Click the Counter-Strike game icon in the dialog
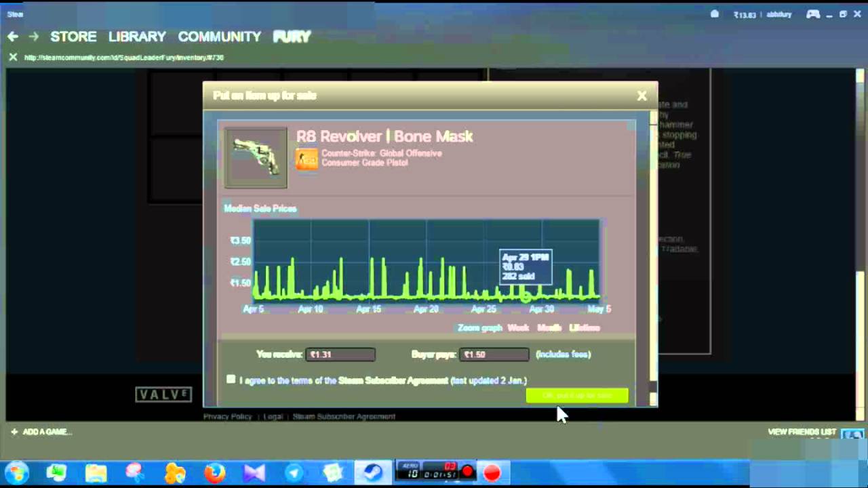Image resolution: width=868 pixels, height=488 pixels. [x=307, y=159]
